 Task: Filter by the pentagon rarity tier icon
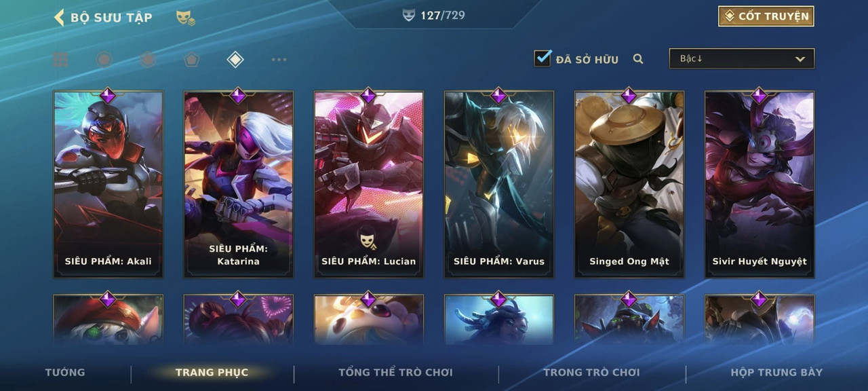click(x=191, y=60)
